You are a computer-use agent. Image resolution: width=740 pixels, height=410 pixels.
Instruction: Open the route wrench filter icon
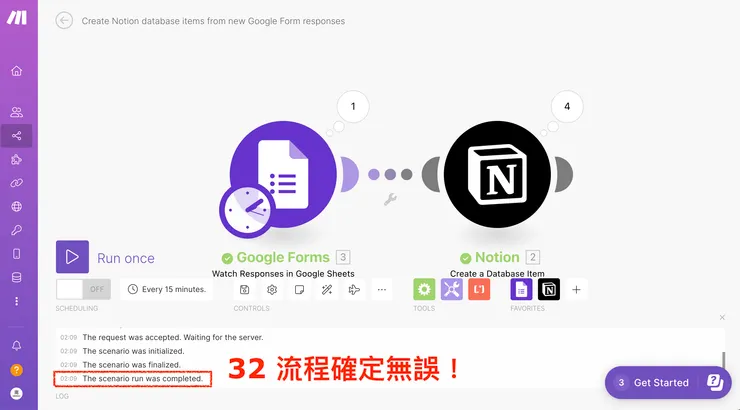[x=390, y=199]
